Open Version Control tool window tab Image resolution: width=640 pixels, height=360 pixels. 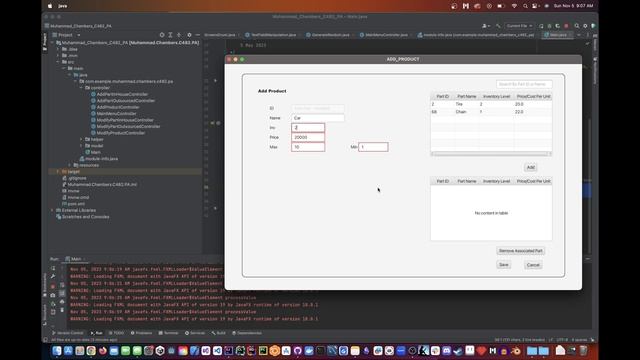point(68,333)
